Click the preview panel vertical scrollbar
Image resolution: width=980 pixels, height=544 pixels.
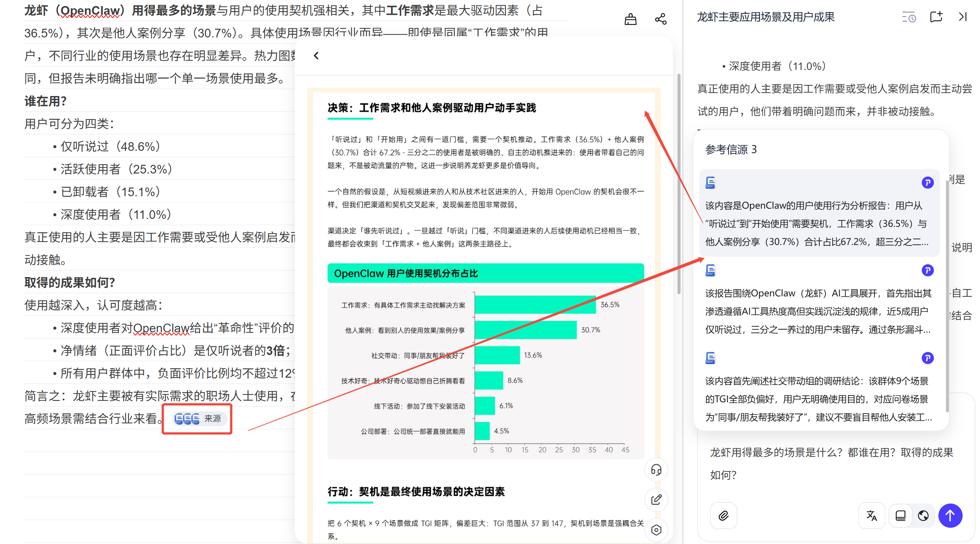click(679, 184)
